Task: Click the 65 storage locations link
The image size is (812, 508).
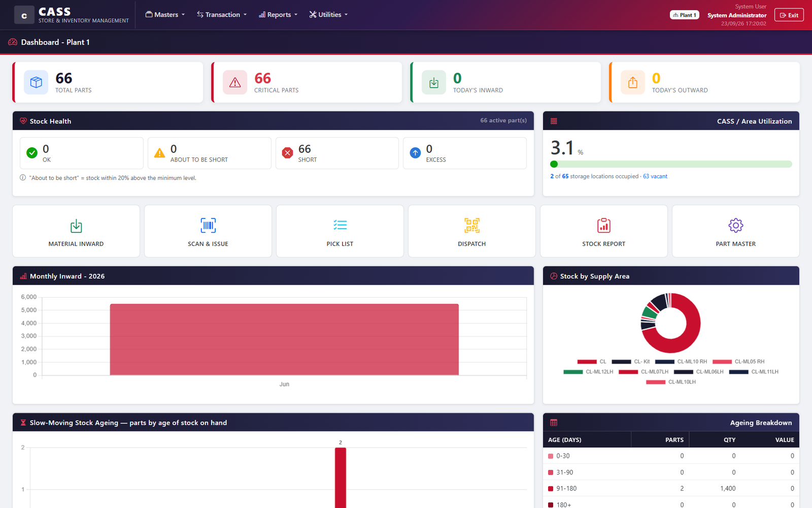Action: point(565,176)
